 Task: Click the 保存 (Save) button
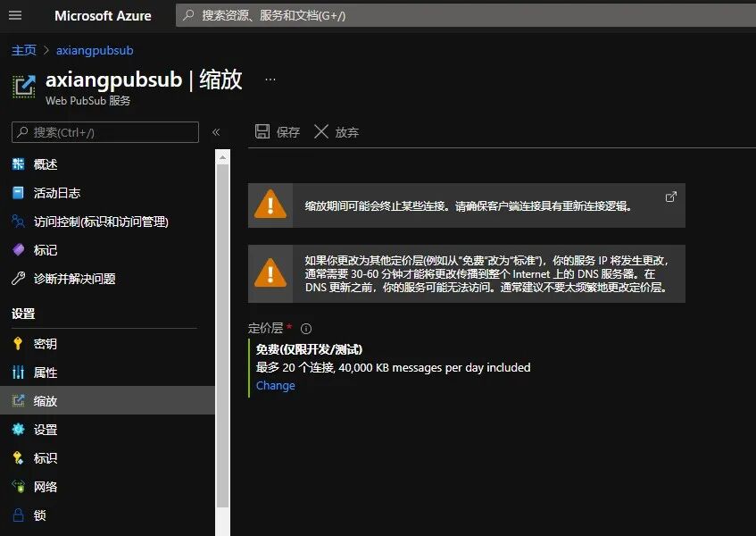(277, 131)
